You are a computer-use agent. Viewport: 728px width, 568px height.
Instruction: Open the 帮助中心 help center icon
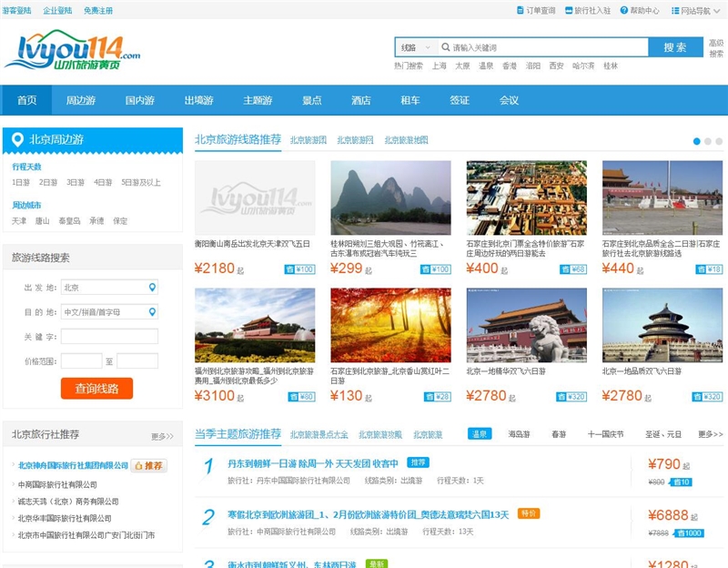[x=623, y=10]
